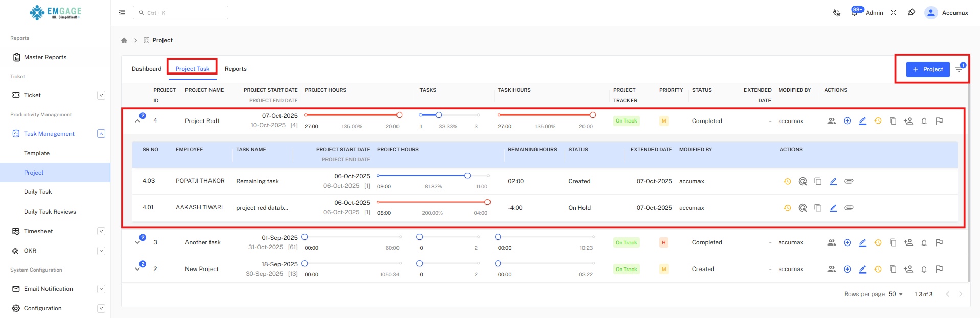980x318 pixels.
Task: Collapse the expanded Project Red1 row
Action: 137,121
